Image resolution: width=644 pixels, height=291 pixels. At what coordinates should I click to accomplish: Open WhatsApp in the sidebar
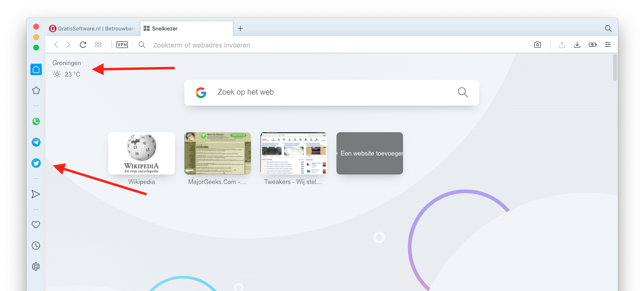point(36,121)
